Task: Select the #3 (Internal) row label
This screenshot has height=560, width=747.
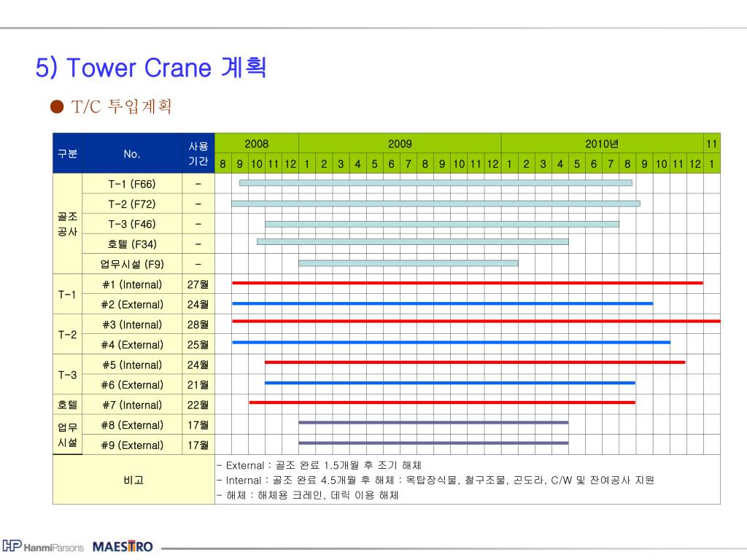Action: [132, 324]
